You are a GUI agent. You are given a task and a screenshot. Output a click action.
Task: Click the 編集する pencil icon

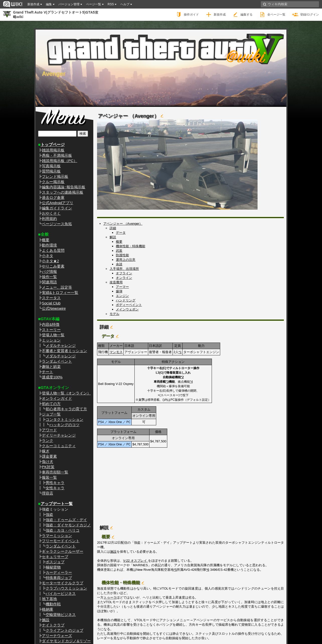click(x=235, y=15)
